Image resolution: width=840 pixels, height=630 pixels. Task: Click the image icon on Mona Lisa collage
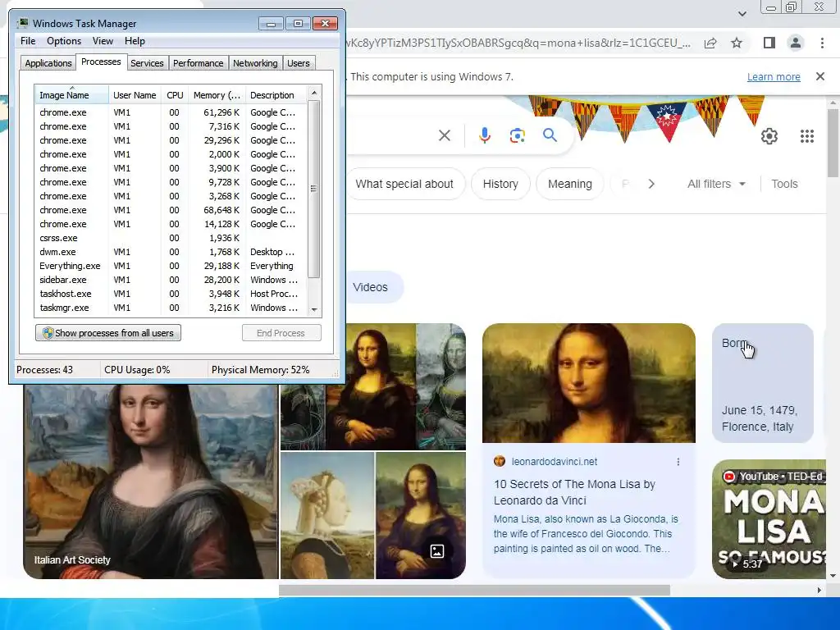click(x=437, y=550)
